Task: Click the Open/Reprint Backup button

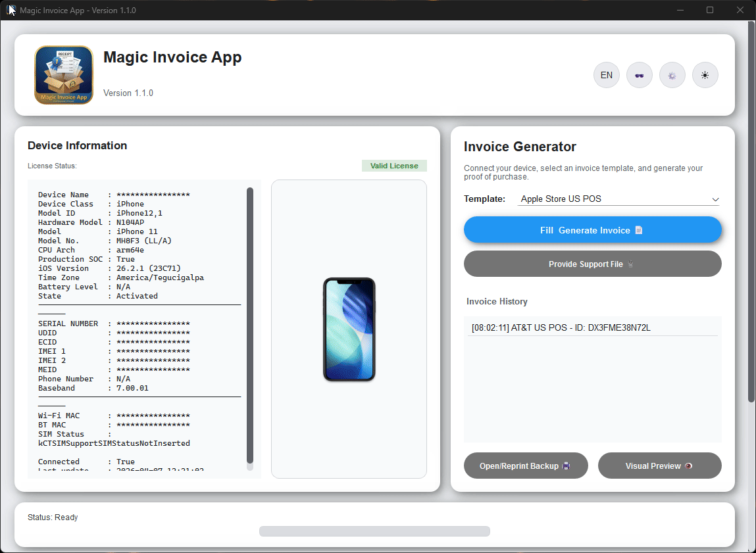Action: (526, 466)
